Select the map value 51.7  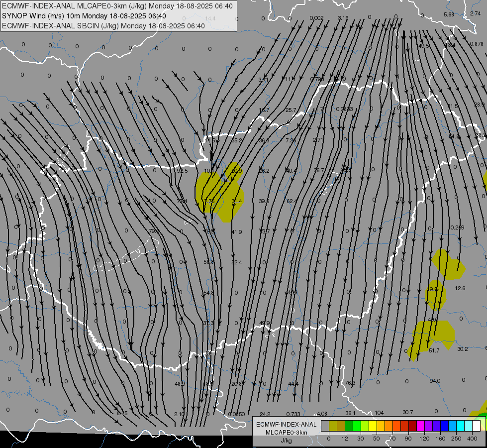[x=434, y=350]
